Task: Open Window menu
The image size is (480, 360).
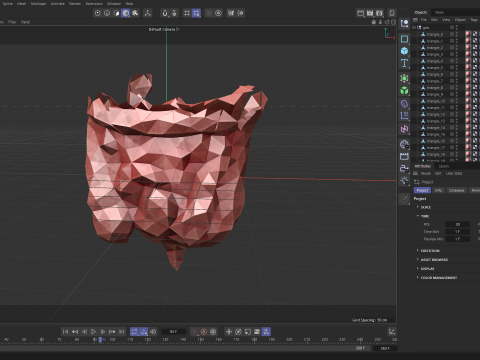Action: click(x=114, y=4)
